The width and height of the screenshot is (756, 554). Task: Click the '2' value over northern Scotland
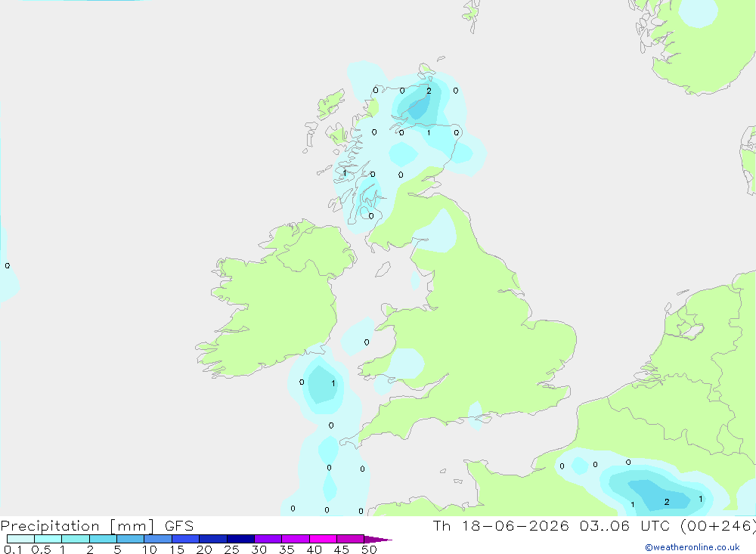[429, 91]
